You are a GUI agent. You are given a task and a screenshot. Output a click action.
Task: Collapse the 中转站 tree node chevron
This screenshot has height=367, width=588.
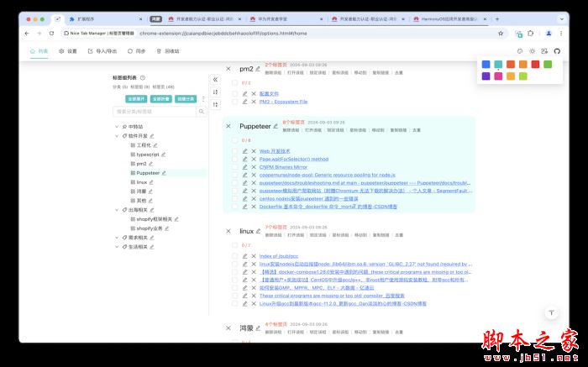pyautogui.click(x=117, y=127)
